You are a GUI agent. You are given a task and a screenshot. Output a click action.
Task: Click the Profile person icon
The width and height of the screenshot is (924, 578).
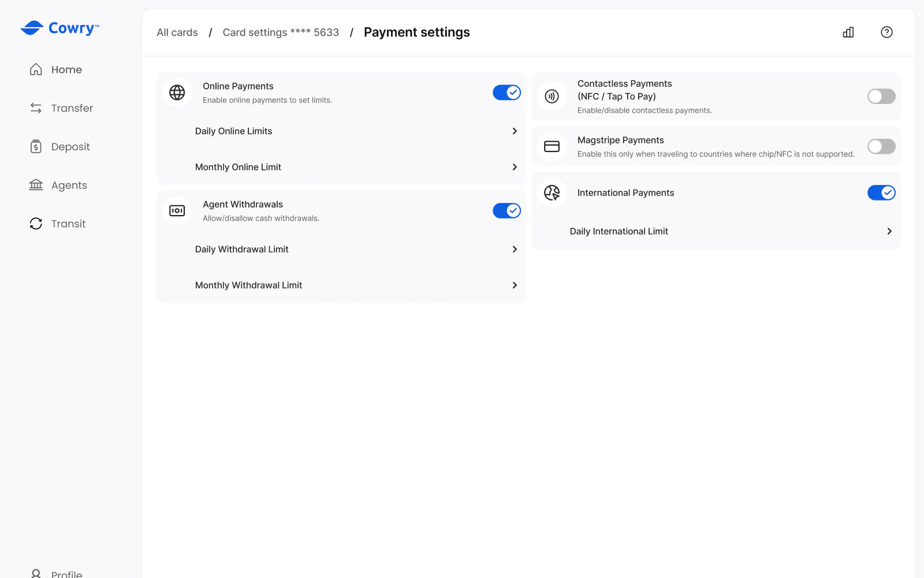coord(36,574)
